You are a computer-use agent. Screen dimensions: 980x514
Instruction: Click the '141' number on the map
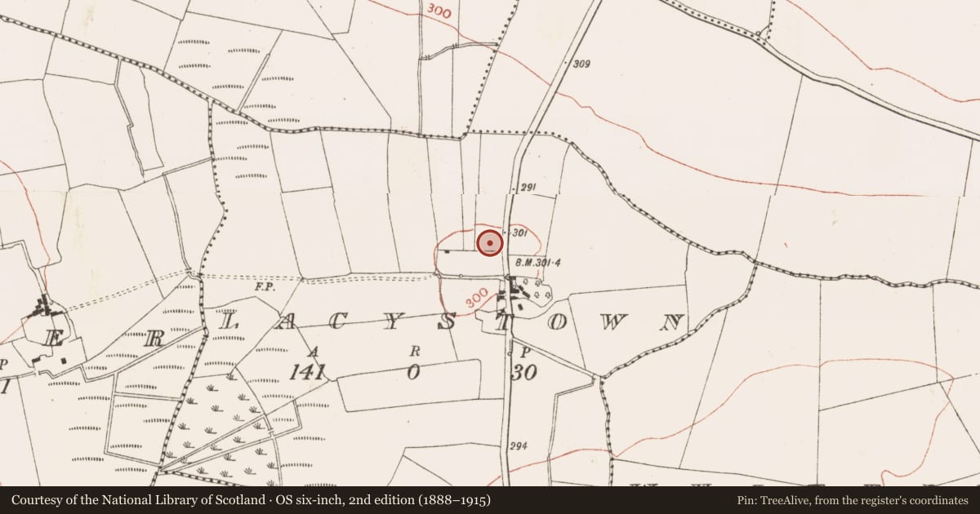coord(307,372)
